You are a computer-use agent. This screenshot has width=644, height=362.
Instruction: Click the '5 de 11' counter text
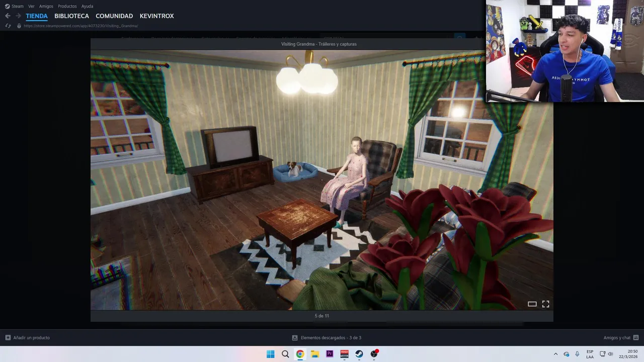click(x=321, y=316)
